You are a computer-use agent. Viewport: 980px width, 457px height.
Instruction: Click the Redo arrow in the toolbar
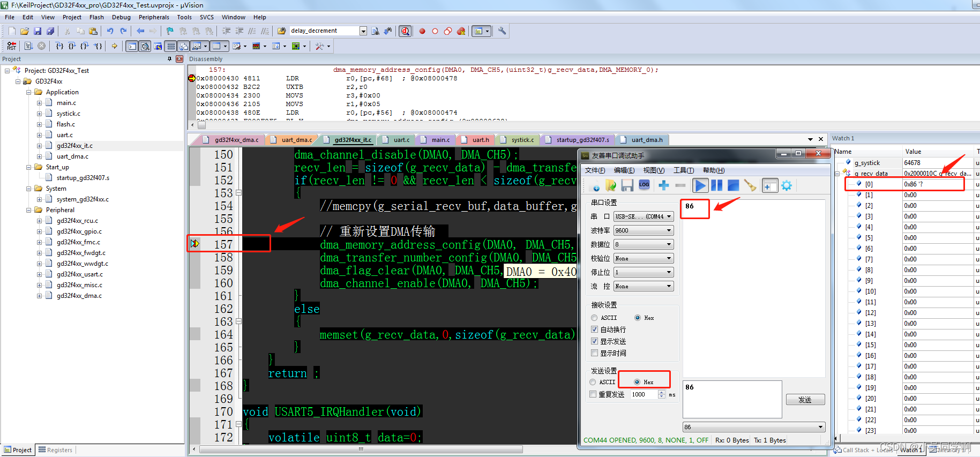coord(123,31)
